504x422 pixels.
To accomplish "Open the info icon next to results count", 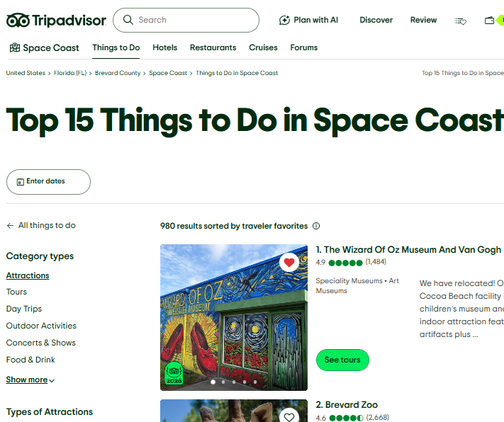I will 316,226.
